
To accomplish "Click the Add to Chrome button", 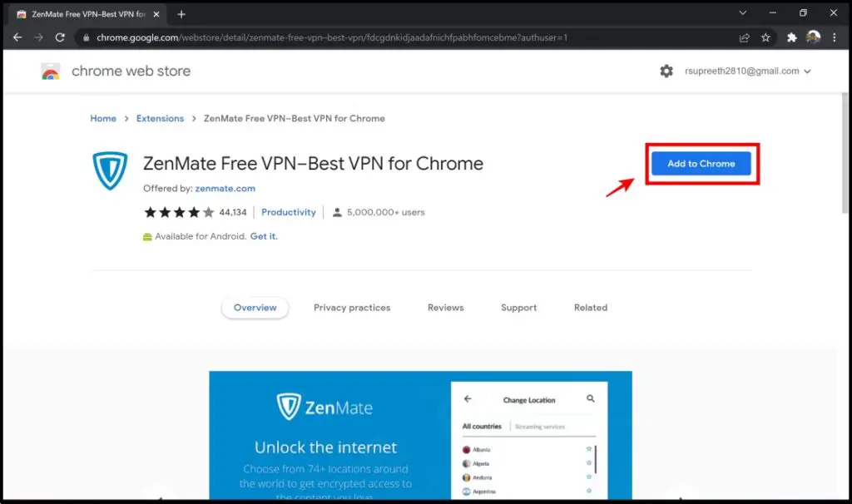I will (x=701, y=164).
